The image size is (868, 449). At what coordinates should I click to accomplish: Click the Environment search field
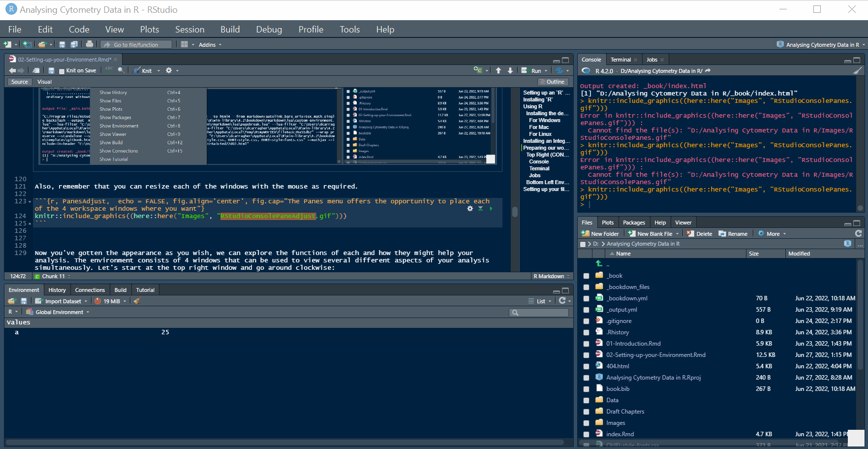(x=539, y=312)
